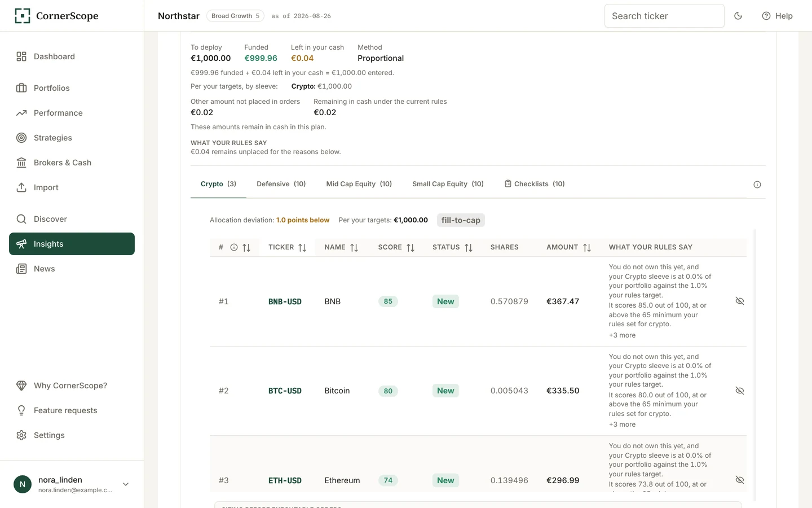Click the info icon beside the tabs
The height and width of the screenshot is (508, 812).
click(757, 185)
